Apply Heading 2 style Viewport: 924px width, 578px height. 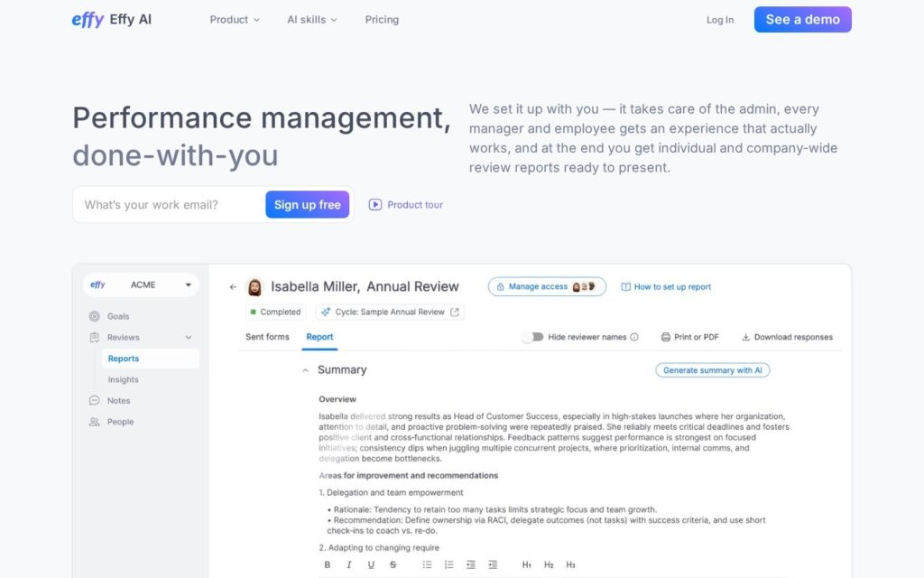pyautogui.click(x=549, y=565)
